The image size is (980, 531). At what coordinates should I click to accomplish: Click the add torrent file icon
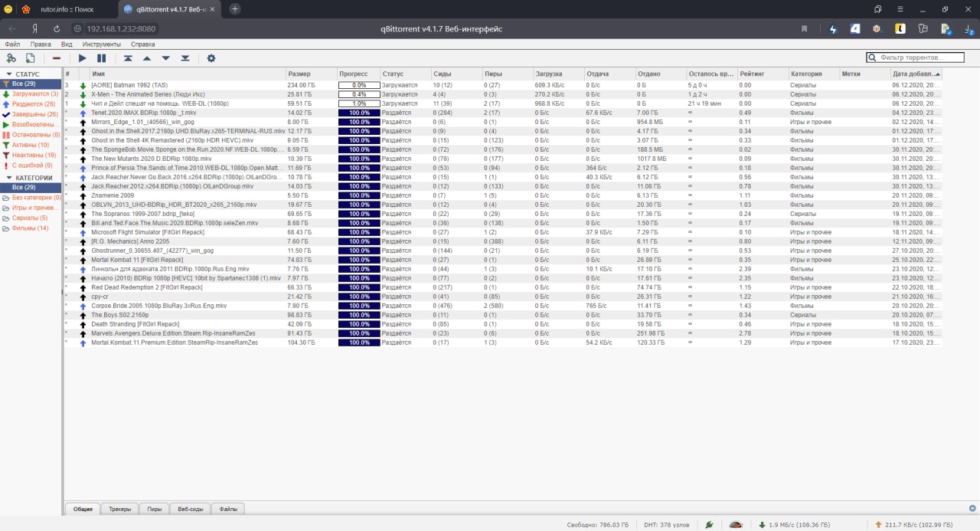[31, 57]
